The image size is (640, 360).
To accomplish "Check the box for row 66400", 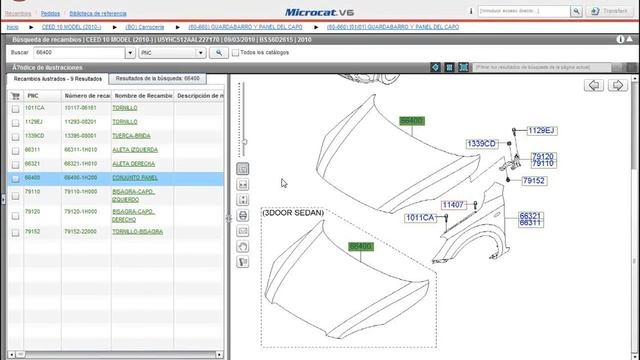I will click(16, 179).
